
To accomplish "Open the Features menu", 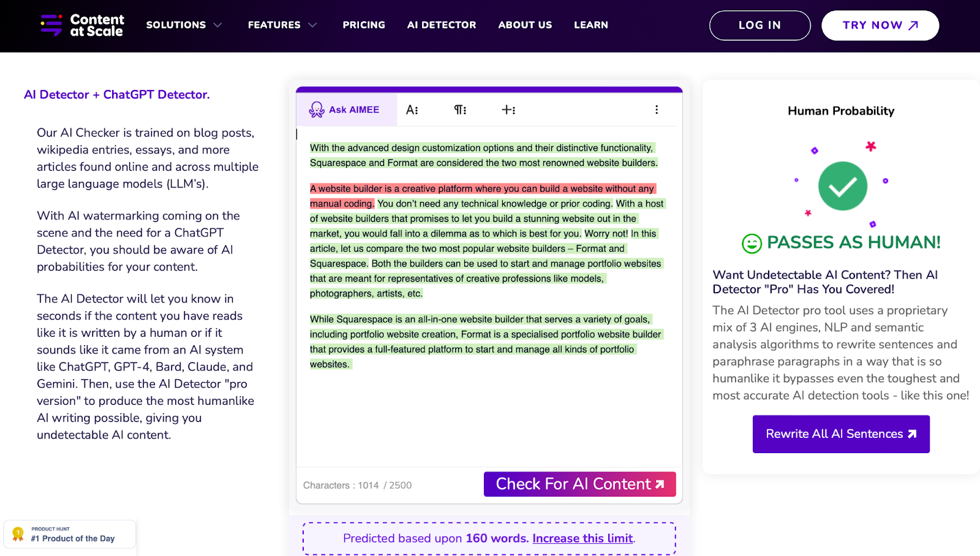I will (274, 25).
